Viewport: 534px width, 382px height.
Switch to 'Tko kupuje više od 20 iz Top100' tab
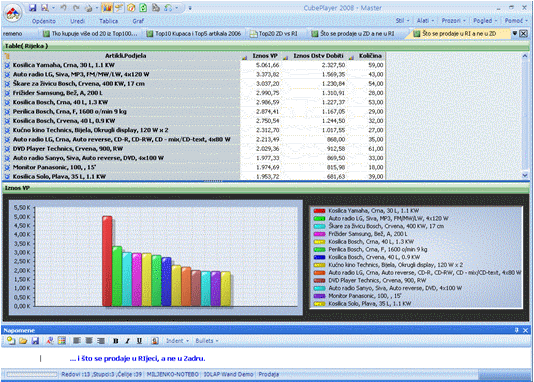(x=91, y=34)
